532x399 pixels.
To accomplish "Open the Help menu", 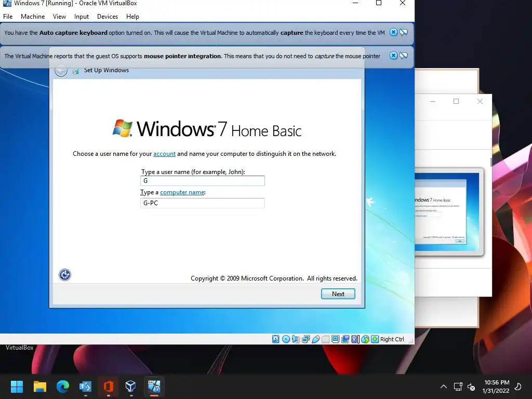I will click(132, 16).
